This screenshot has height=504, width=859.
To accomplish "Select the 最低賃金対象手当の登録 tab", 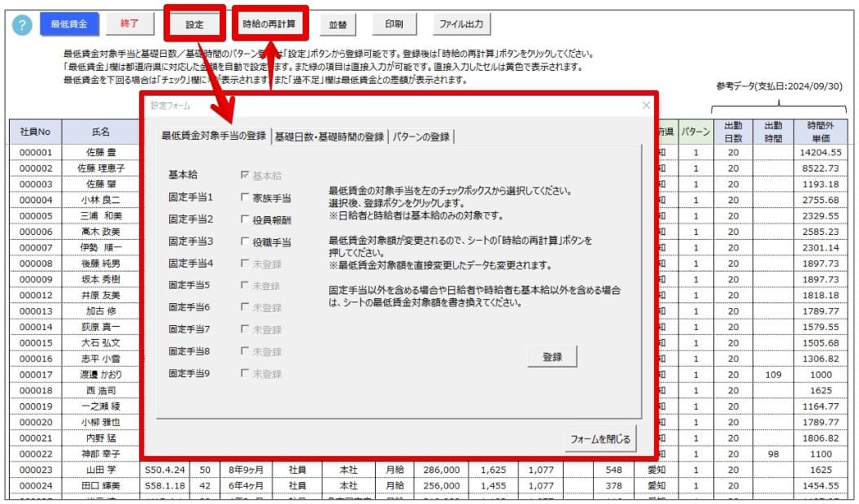I will coord(214,136).
